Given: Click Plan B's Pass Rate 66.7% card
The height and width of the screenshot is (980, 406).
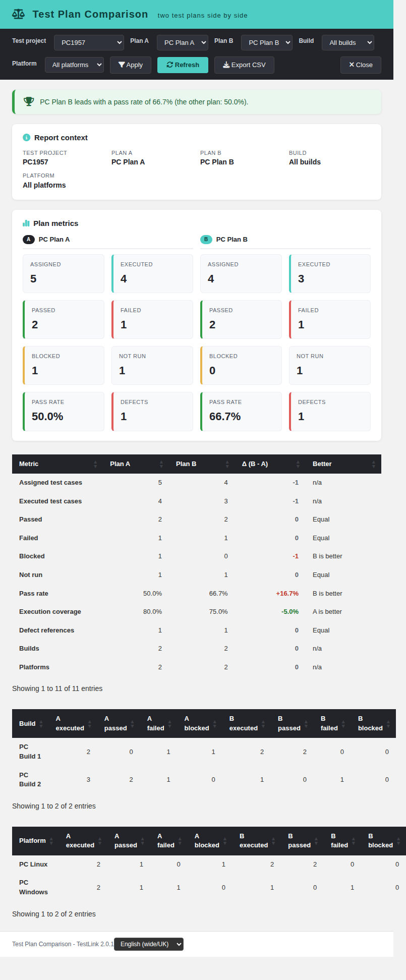Looking at the screenshot, I should pos(241,412).
